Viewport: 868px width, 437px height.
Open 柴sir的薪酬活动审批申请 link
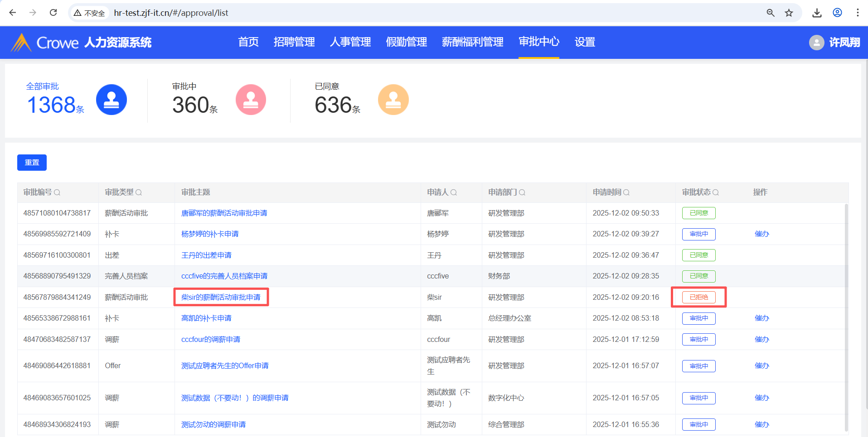click(x=221, y=297)
